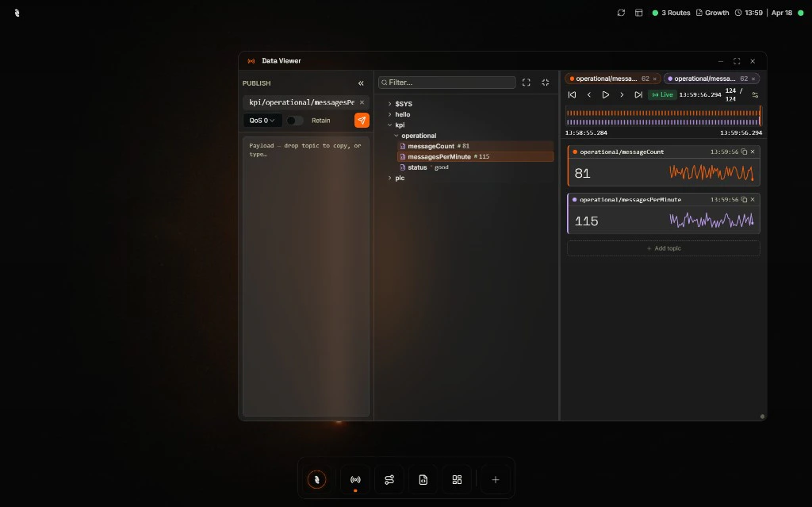Click the 124 / 124 message counter
Image resolution: width=812 pixels, height=507 pixels.
(733, 95)
